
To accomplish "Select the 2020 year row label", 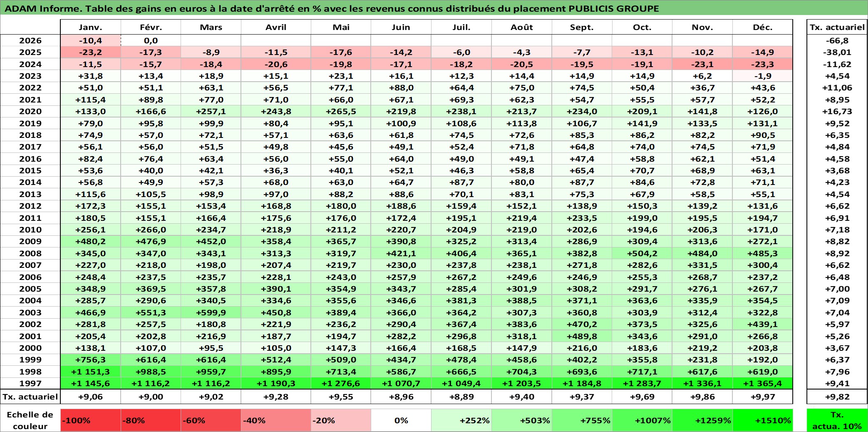I will [x=30, y=111].
